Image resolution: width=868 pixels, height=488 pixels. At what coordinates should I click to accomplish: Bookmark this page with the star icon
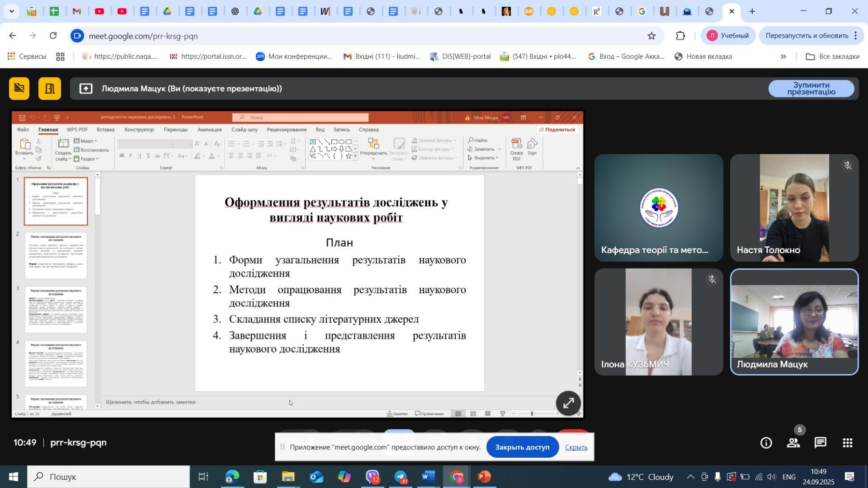point(651,36)
